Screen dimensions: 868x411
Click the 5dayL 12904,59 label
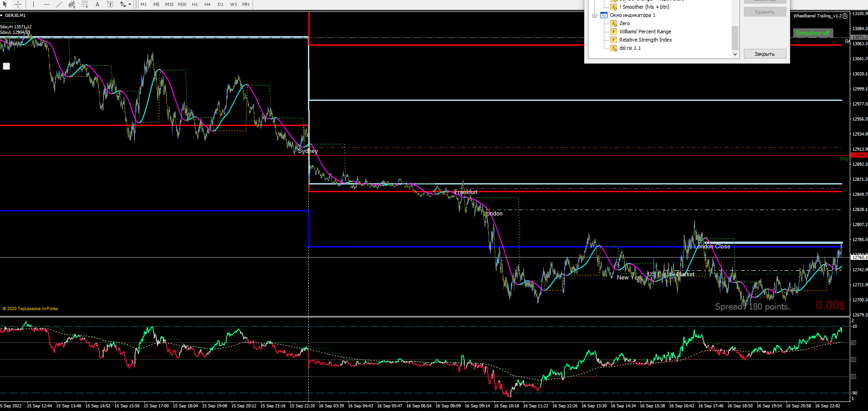[x=15, y=32]
